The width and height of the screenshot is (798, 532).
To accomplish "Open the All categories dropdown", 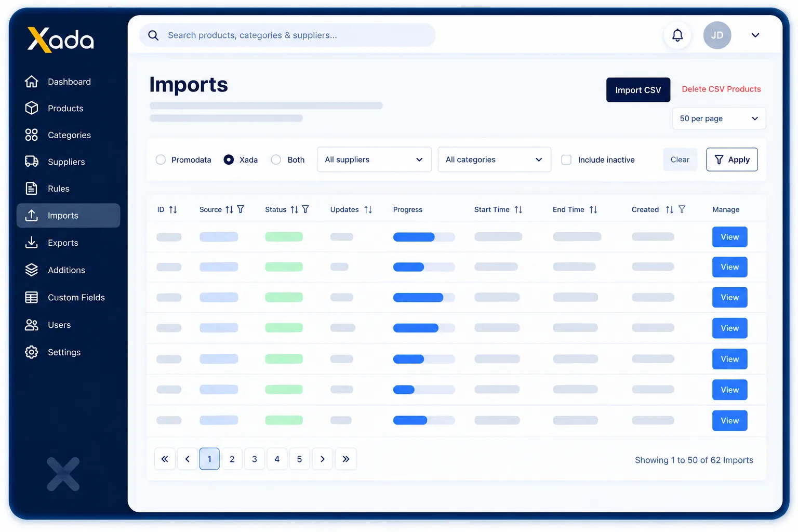I will tap(494, 159).
